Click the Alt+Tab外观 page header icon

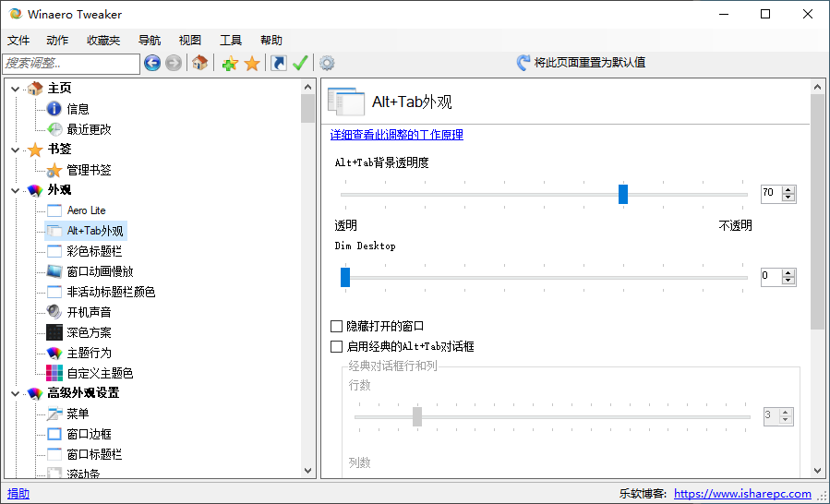[x=346, y=102]
